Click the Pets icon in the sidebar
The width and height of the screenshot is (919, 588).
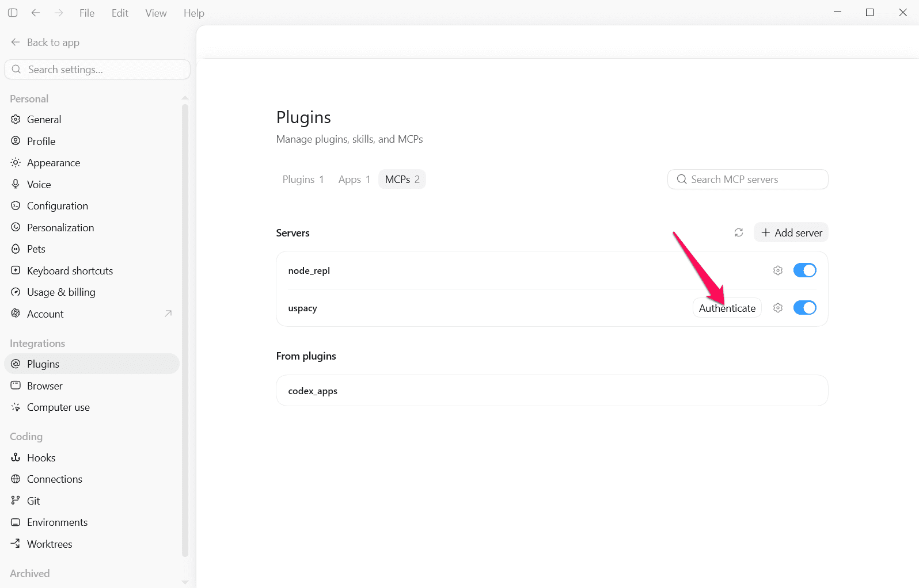(x=16, y=249)
